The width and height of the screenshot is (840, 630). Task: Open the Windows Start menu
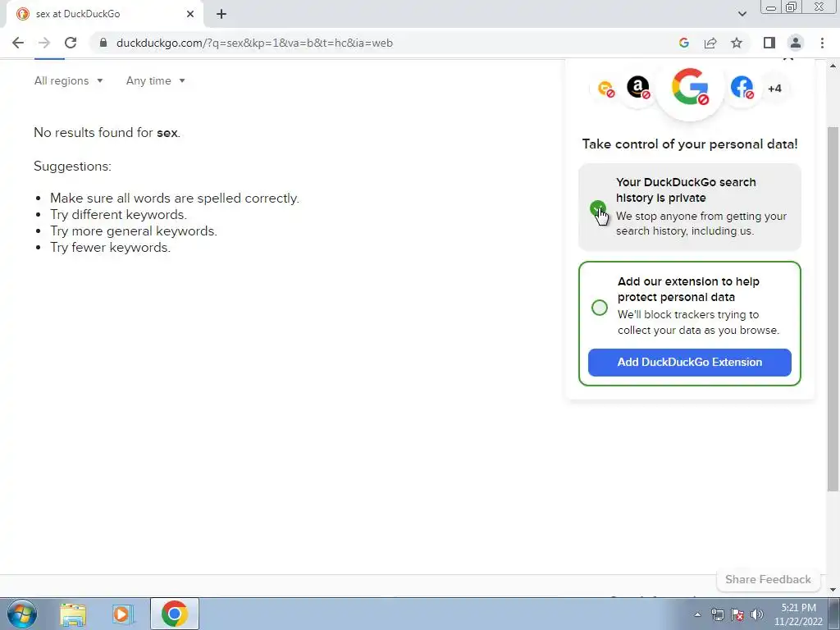click(22, 614)
